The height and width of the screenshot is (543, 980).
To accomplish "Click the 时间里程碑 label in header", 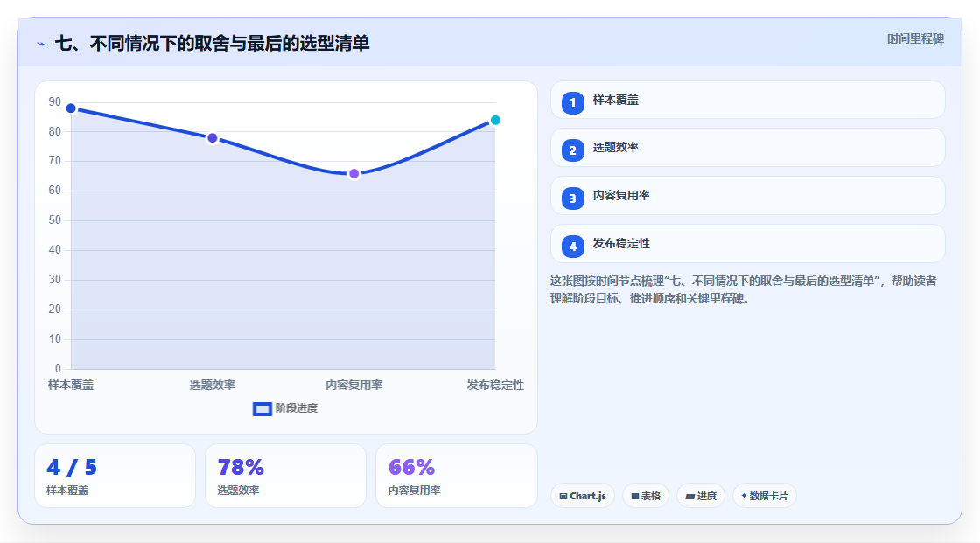I will (915, 38).
